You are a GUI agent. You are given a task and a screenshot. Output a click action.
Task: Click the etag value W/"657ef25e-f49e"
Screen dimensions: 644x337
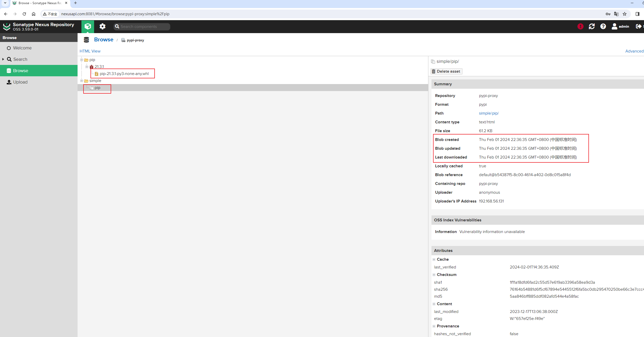tap(527, 319)
